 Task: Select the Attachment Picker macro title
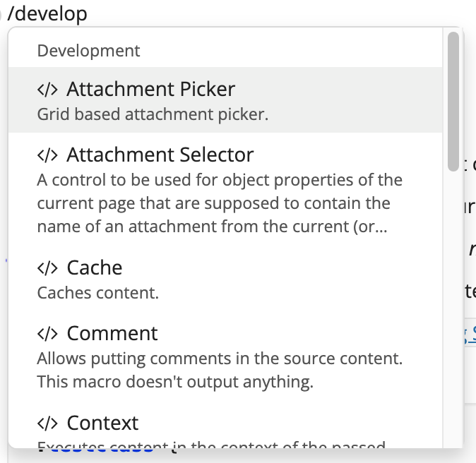point(151,89)
